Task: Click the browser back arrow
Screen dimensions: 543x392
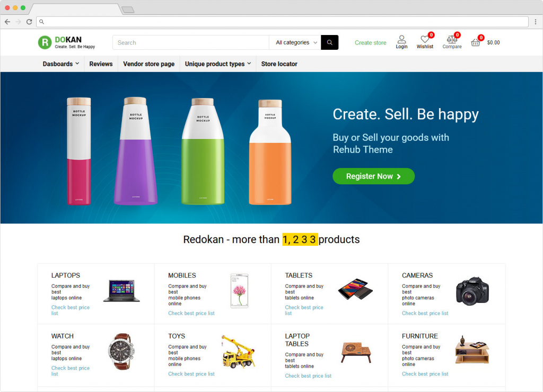Action: click(7, 22)
